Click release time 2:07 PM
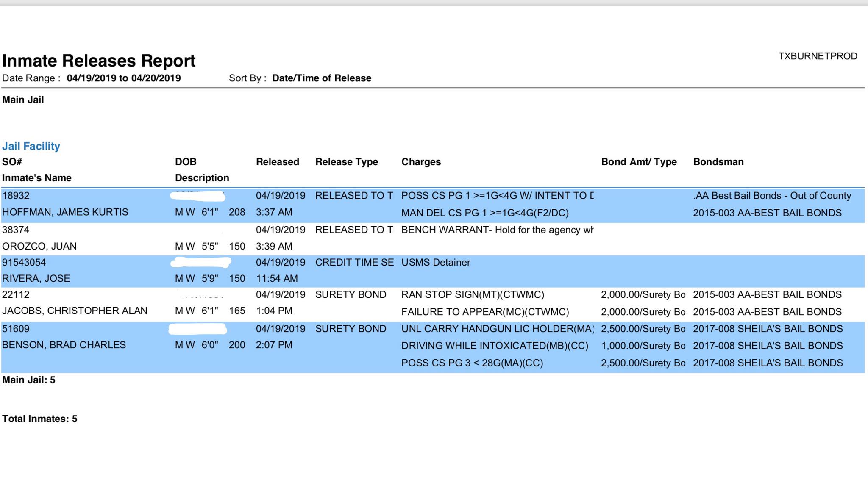Viewport: 868px width, 488px height. point(274,345)
